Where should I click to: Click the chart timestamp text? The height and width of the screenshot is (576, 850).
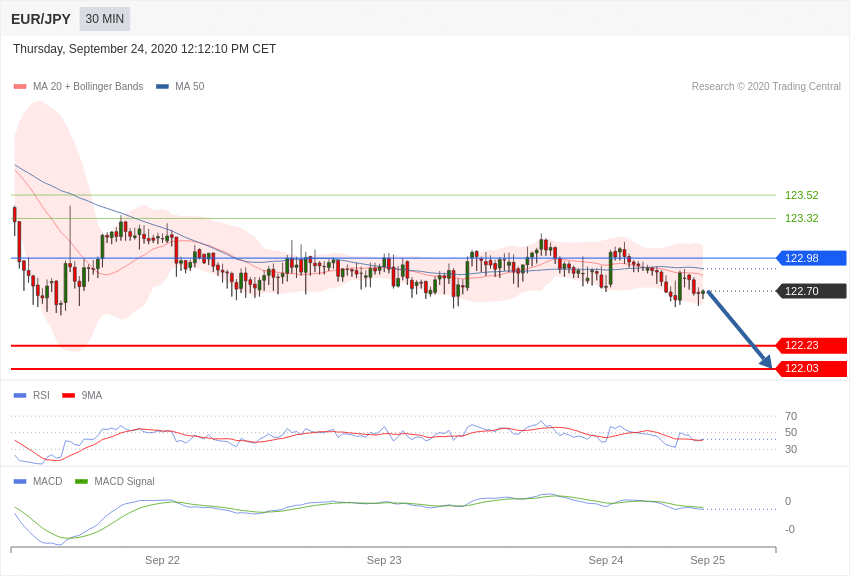(x=144, y=49)
